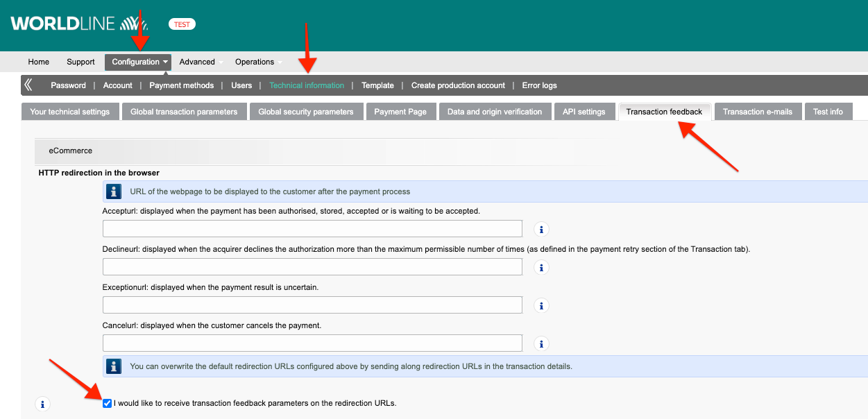
Task: Open the info tooltip next to Declineurl
Action: point(541,266)
